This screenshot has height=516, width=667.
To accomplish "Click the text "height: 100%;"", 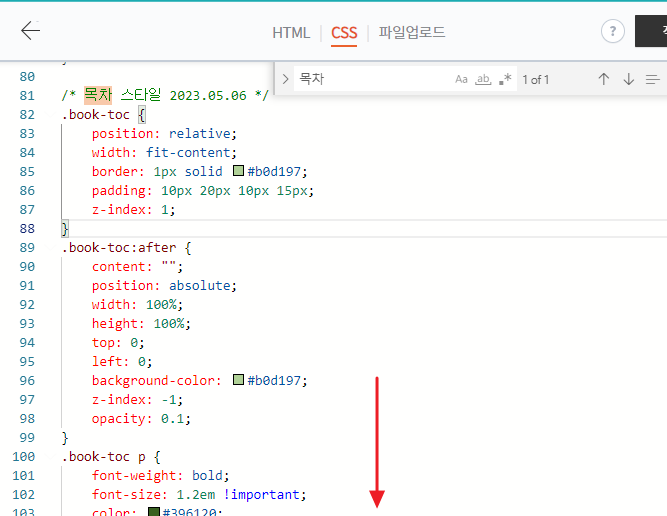I will point(141,324).
